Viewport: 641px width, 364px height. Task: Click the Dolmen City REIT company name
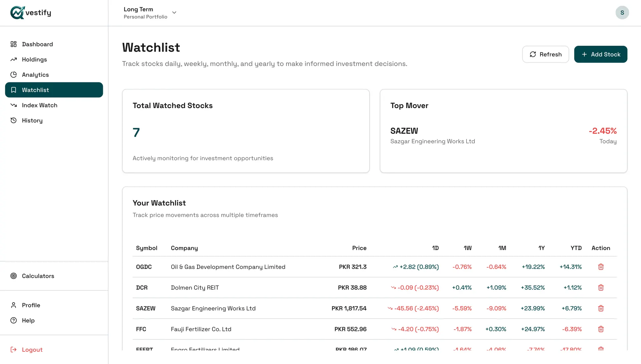(195, 288)
